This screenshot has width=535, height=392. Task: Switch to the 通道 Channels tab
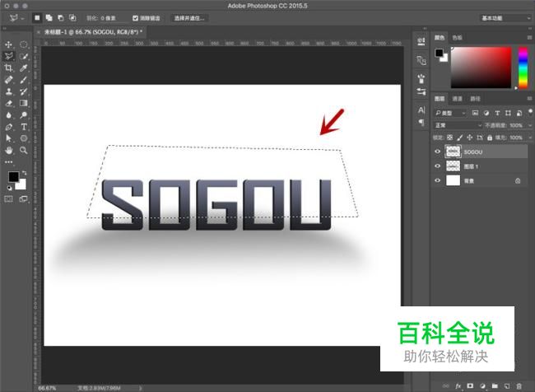(x=457, y=99)
